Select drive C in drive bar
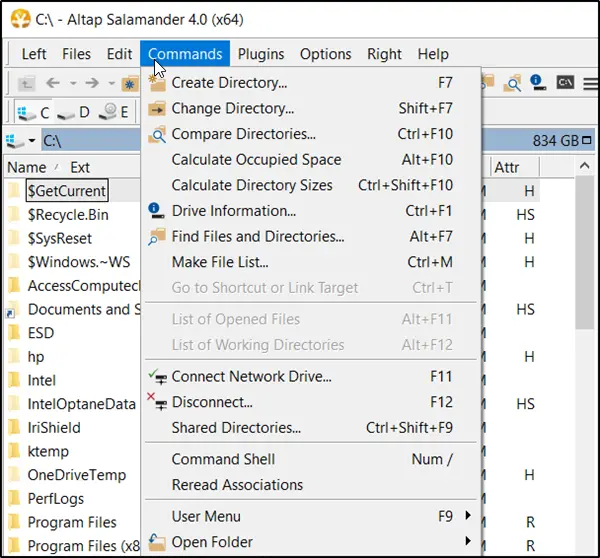 tap(34, 112)
